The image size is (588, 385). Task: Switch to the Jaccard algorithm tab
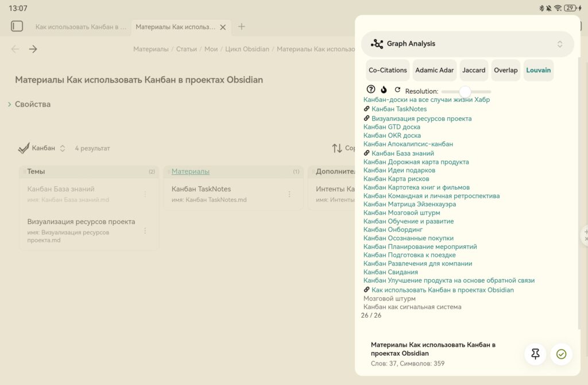[x=474, y=70]
